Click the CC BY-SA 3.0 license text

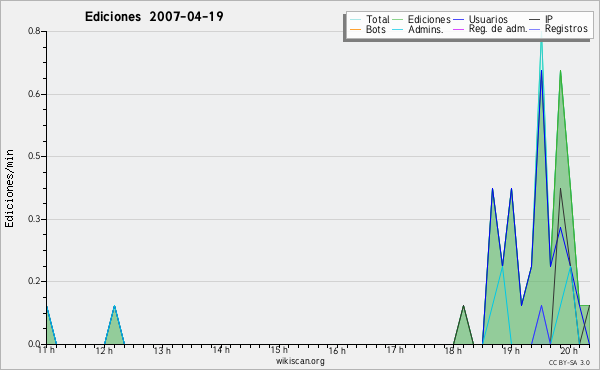pos(569,363)
